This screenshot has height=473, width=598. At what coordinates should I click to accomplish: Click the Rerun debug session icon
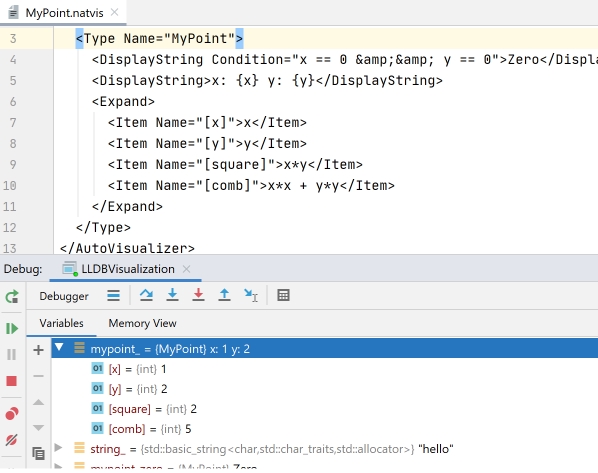tap(12, 297)
